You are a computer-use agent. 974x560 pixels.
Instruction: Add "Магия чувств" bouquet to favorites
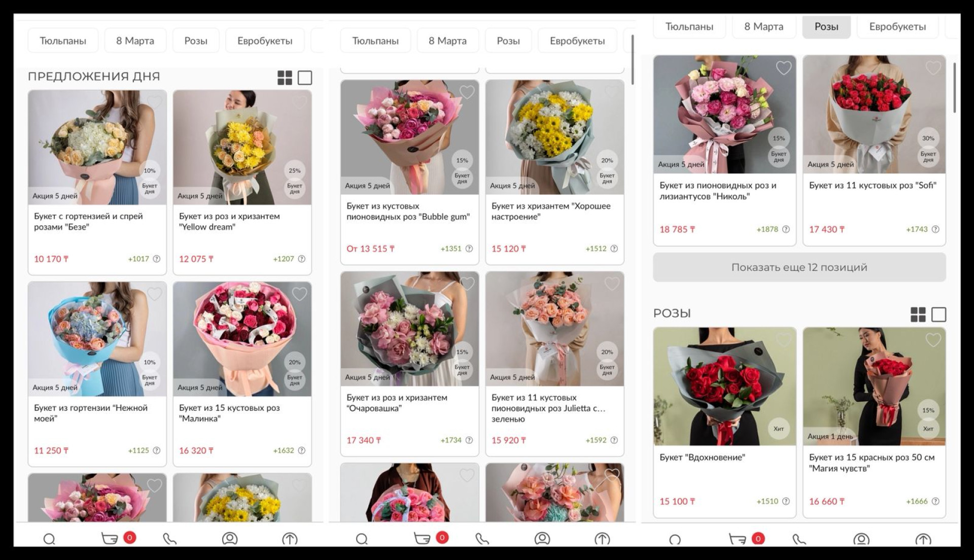coord(933,340)
